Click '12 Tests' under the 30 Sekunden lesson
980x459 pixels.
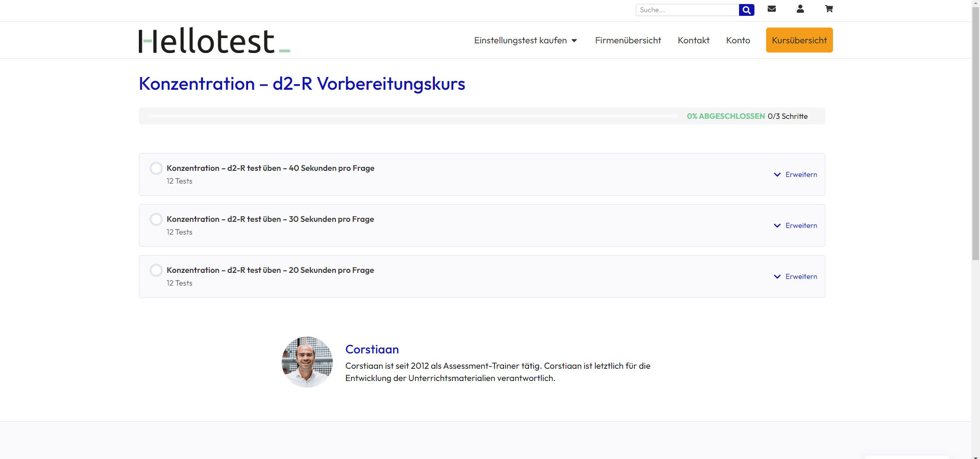(x=180, y=232)
